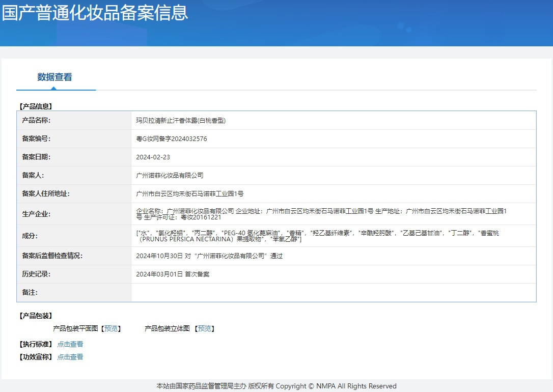Select registrant 广州诺菲化妆品有限公司 value
Image resolution: width=553 pixels, height=392 pixels.
point(170,176)
